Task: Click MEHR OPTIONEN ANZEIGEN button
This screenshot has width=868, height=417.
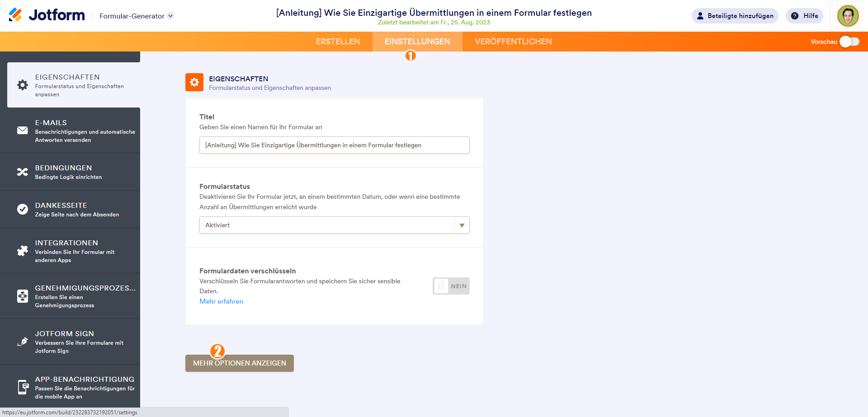Action: click(x=240, y=363)
